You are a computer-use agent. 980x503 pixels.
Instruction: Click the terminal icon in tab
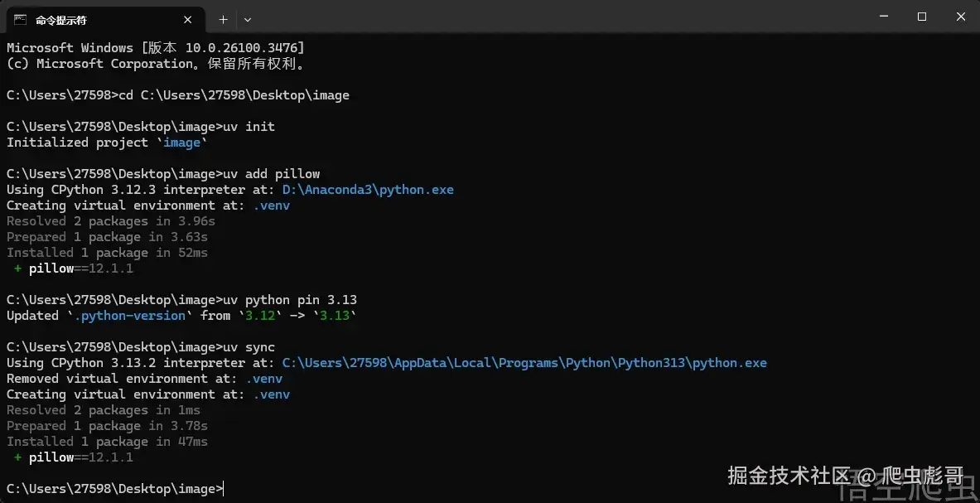(x=21, y=20)
